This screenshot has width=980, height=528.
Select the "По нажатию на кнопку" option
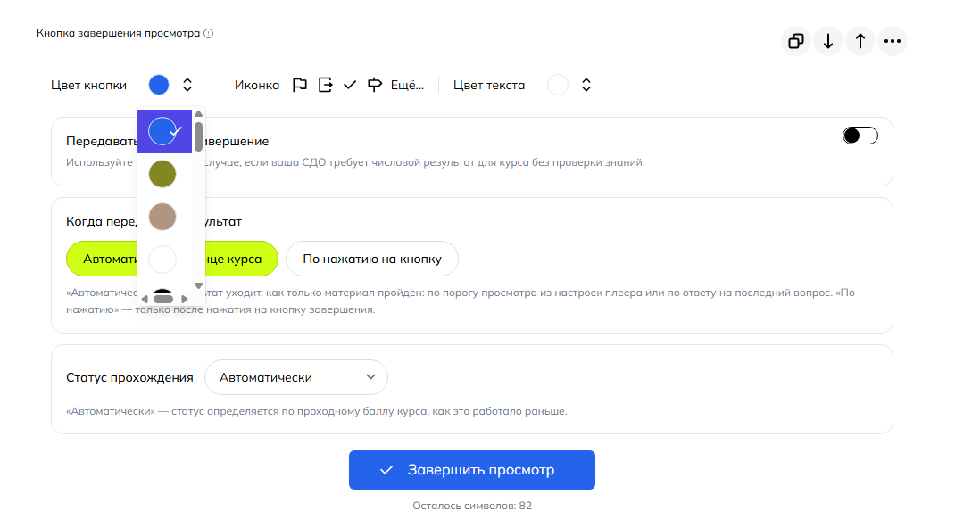[372, 259]
